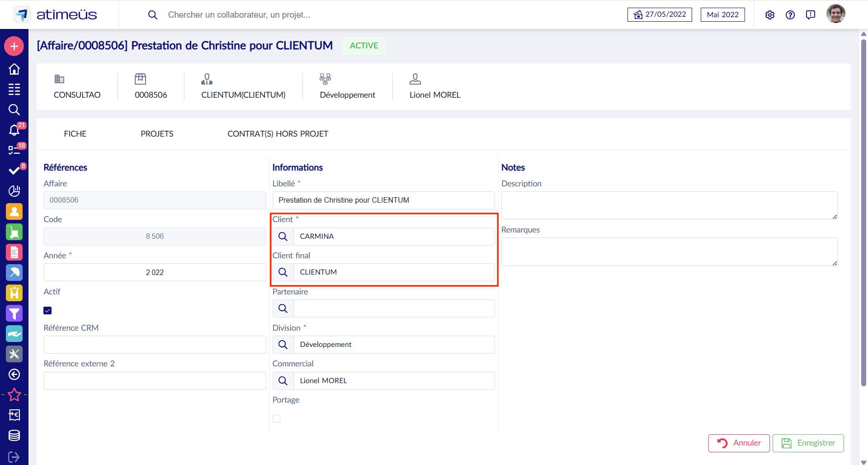Click the top search magnifier icon
This screenshot has width=868, height=465.
coord(153,15)
